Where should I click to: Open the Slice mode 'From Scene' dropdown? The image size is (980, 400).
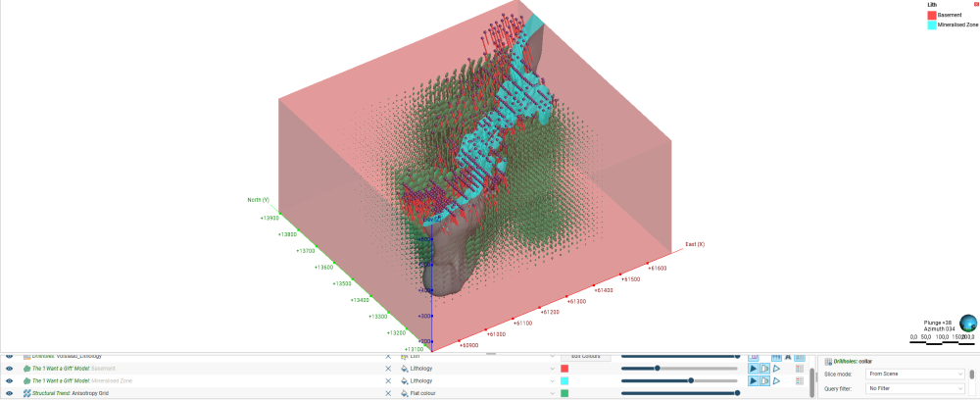(x=915, y=374)
